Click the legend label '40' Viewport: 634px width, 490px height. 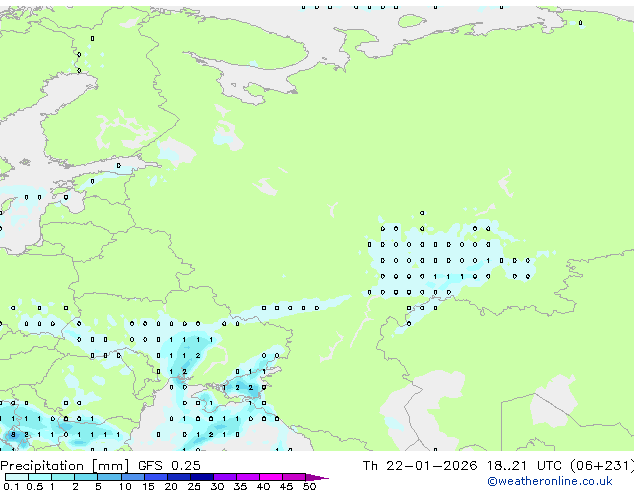pyautogui.click(x=263, y=486)
